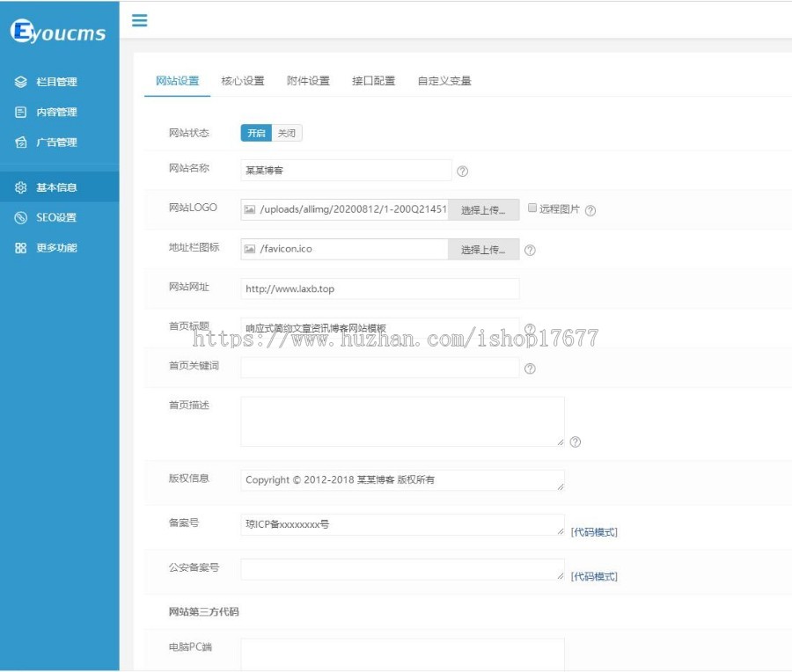The height and width of the screenshot is (672, 792).
Task: Focus the 首页关键词 input field
Action: click(380, 368)
